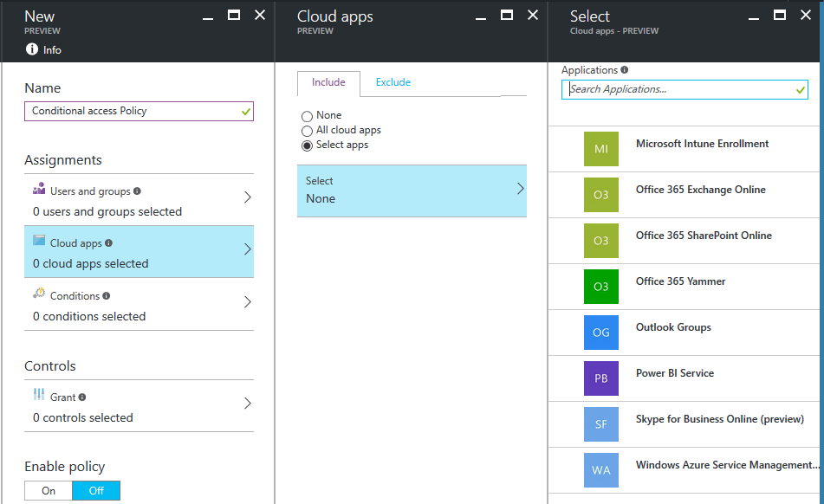Turn the Enable policy toggle On
This screenshot has width=824, height=504.
pos(48,490)
